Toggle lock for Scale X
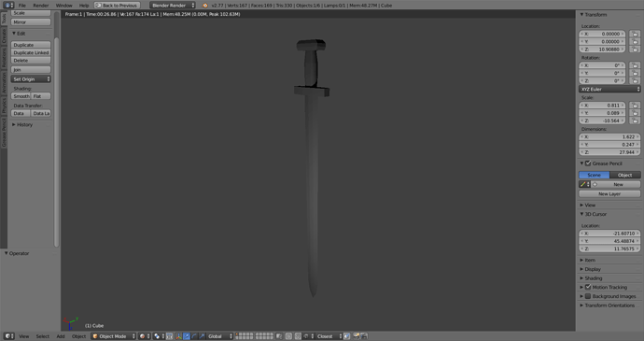This screenshot has width=644, height=341. (635, 106)
